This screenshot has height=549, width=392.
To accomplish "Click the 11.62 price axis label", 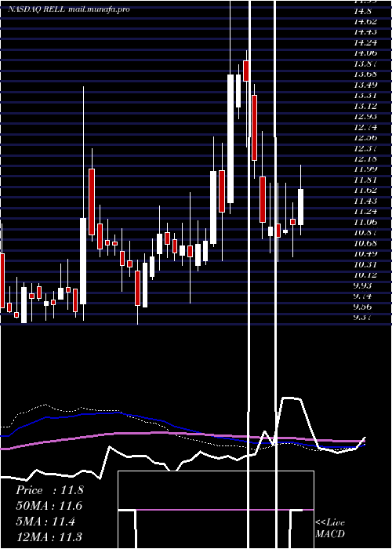I will click(x=365, y=191).
